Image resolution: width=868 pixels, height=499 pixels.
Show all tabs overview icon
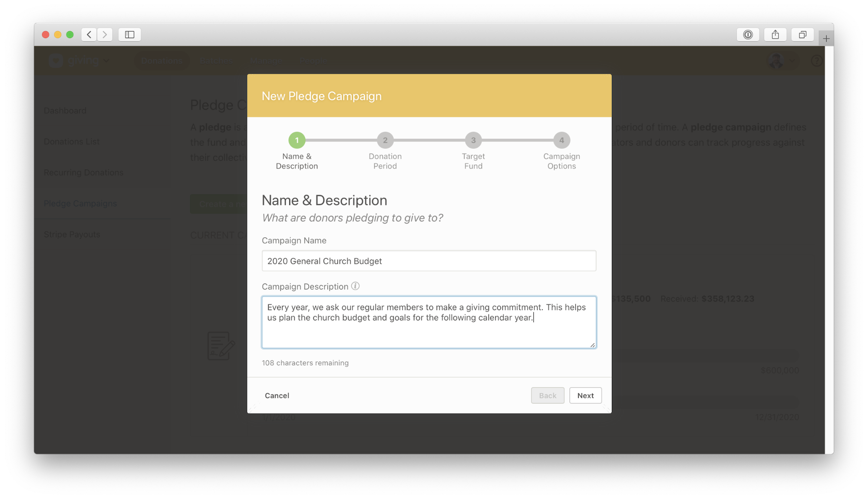pyautogui.click(x=802, y=34)
